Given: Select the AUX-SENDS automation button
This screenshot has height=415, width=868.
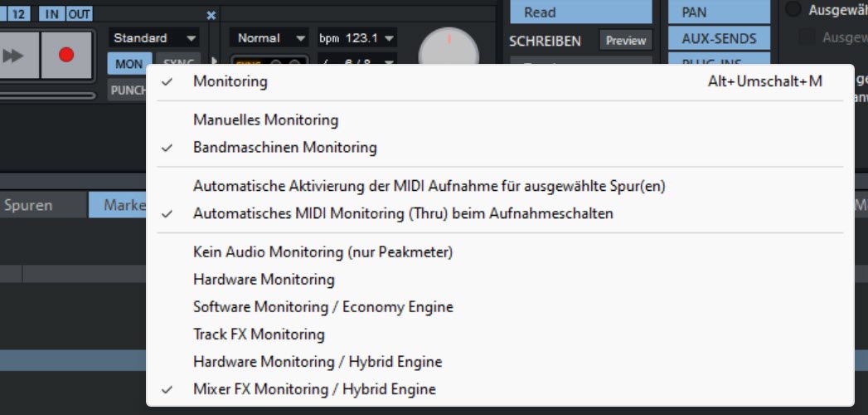Looking at the screenshot, I should click(x=719, y=38).
